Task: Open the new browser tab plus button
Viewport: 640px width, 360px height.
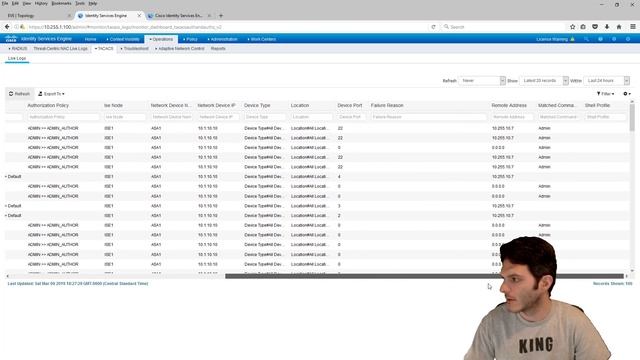Action: [221, 16]
